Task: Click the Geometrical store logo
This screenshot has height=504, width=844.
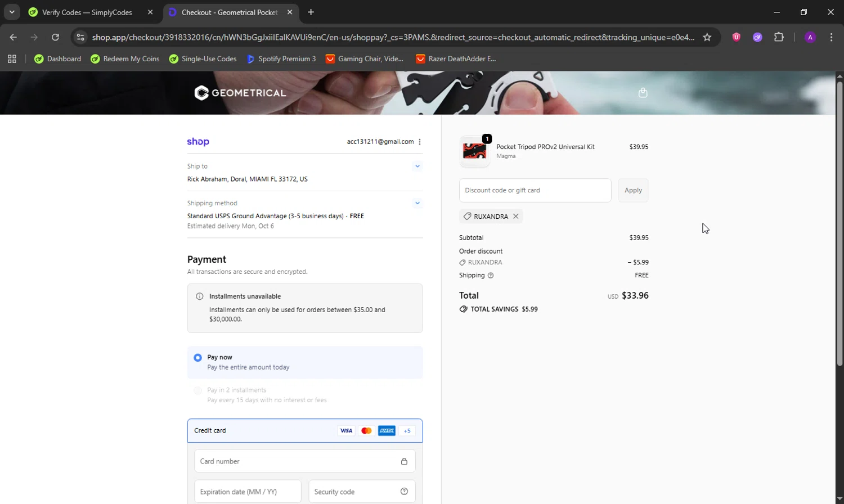Action: pos(240,93)
